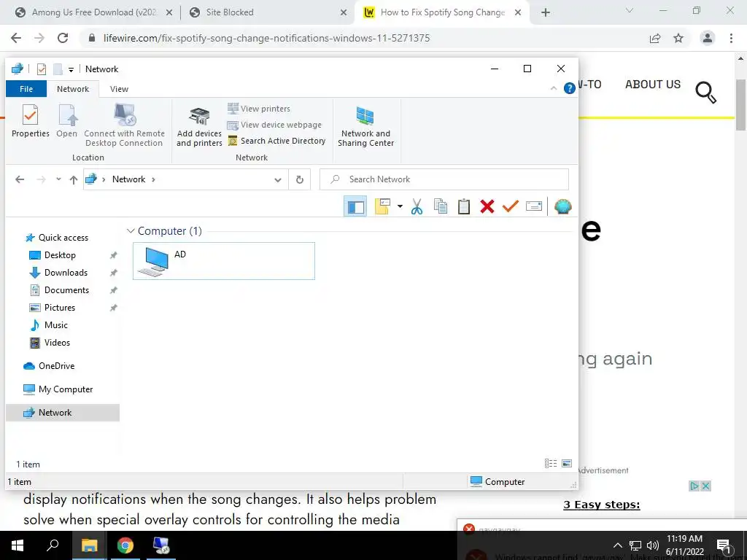This screenshot has width=747, height=560.
Task: Click the Paste clipboard icon
Action: coord(463,206)
